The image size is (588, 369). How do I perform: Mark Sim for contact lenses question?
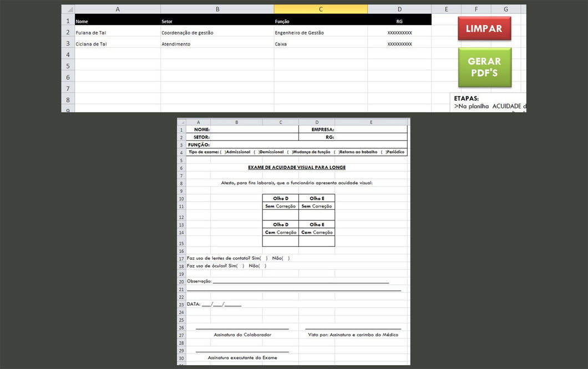(x=264, y=258)
